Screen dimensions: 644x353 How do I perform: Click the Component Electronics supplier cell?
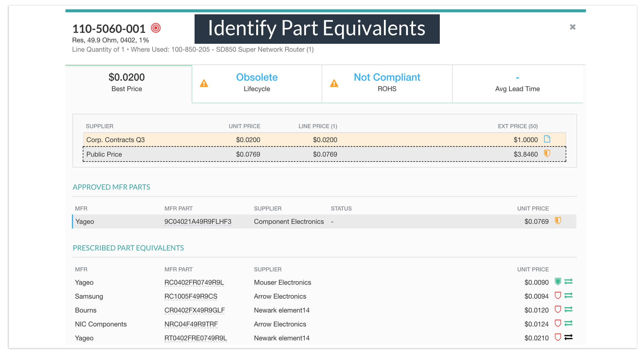(289, 222)
